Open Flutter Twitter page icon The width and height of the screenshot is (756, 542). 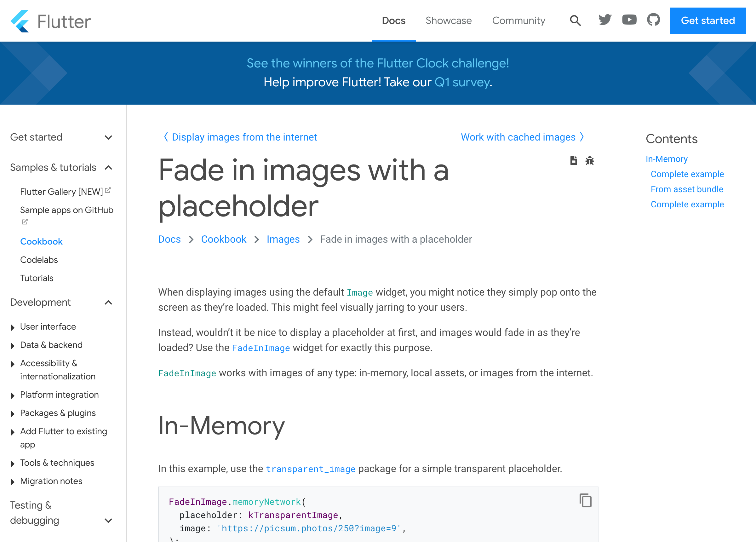[x=605, y=20]
